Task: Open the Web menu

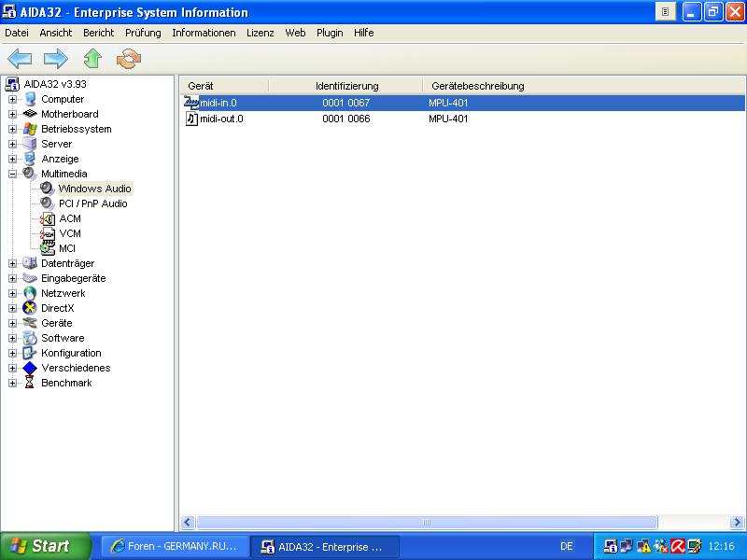Action: 295,33
